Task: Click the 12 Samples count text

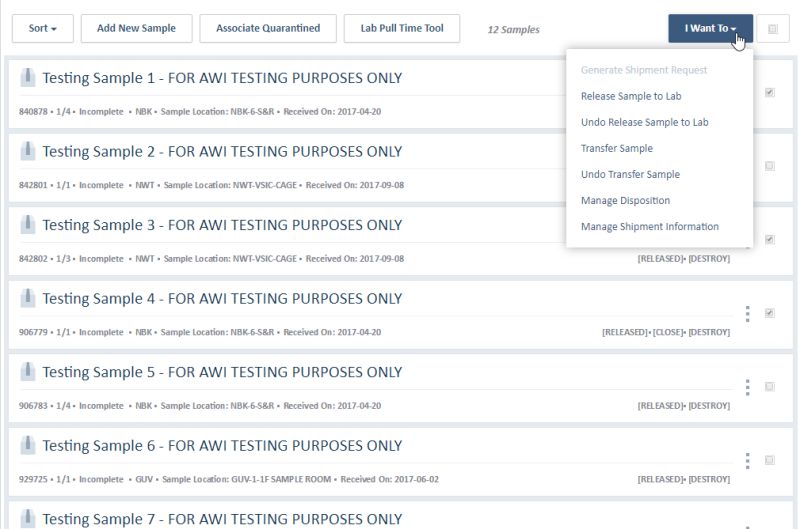Action: coord(513,30)
